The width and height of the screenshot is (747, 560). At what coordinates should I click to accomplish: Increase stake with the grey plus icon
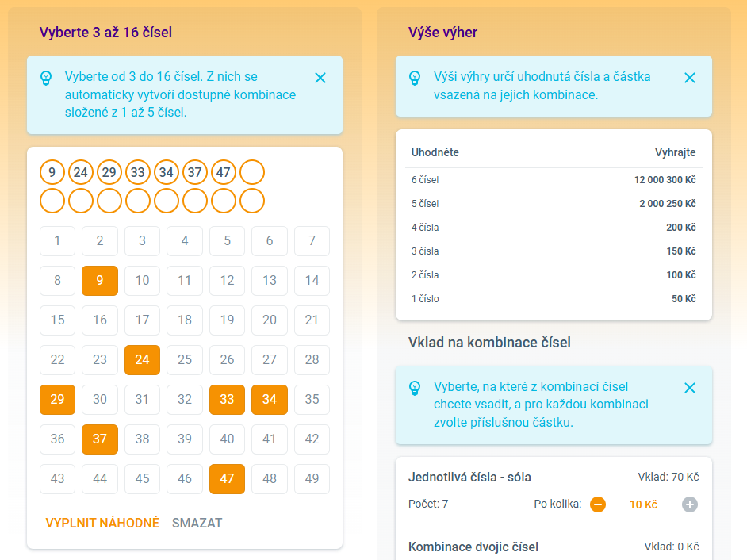pyautogui.click(x=690, y=504)
